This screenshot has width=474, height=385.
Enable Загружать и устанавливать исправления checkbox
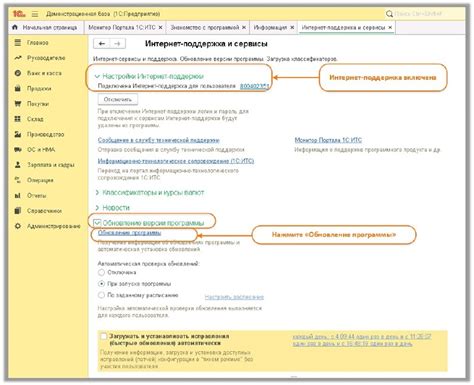point(104,336)
